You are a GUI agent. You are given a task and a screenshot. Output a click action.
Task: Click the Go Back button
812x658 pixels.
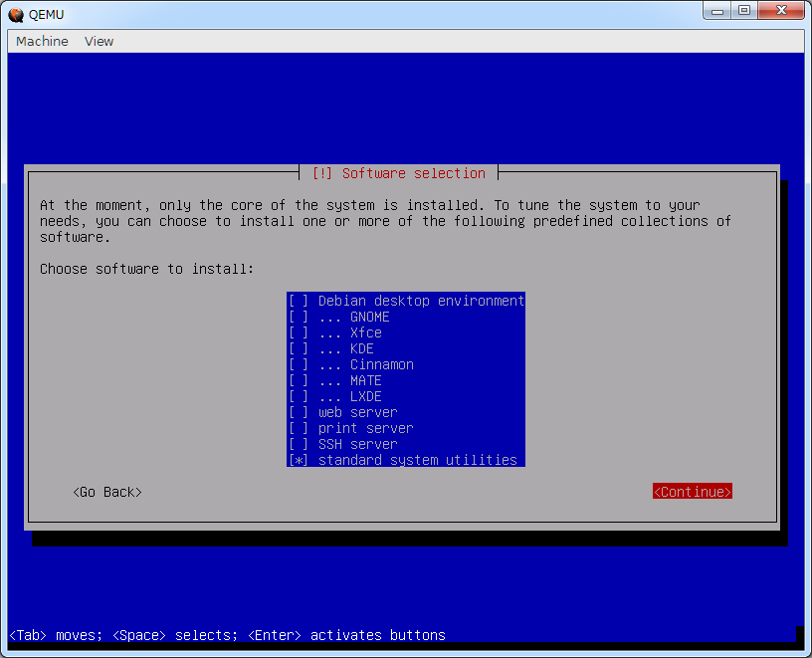click(107, 492)
